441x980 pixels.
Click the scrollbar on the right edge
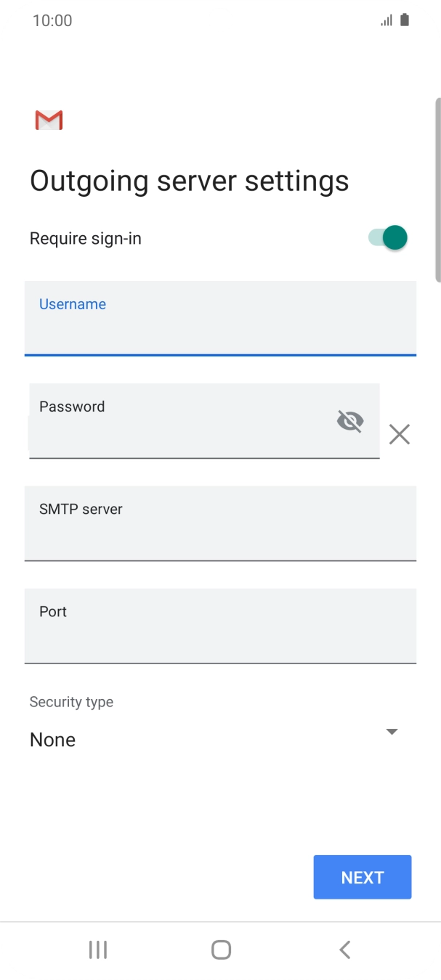pos(437,189)
